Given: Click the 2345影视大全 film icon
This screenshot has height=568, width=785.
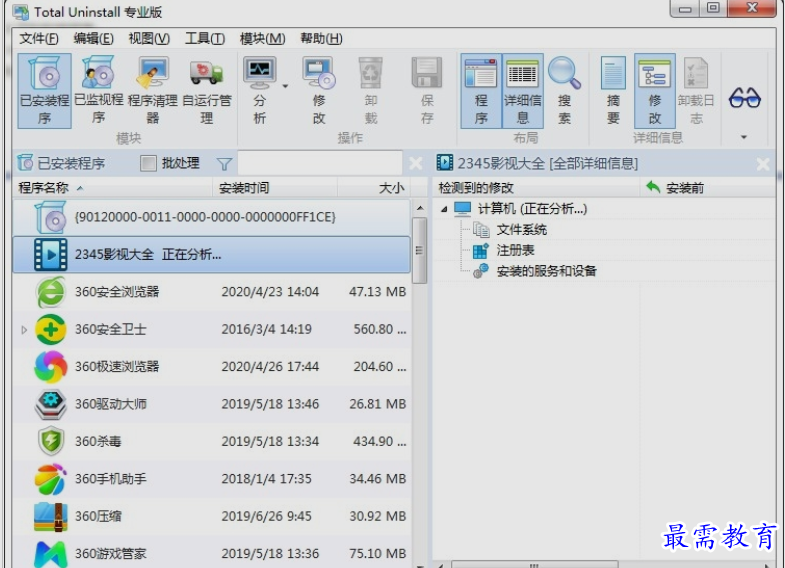Looking at the screenshot, I should coord(51,254).
